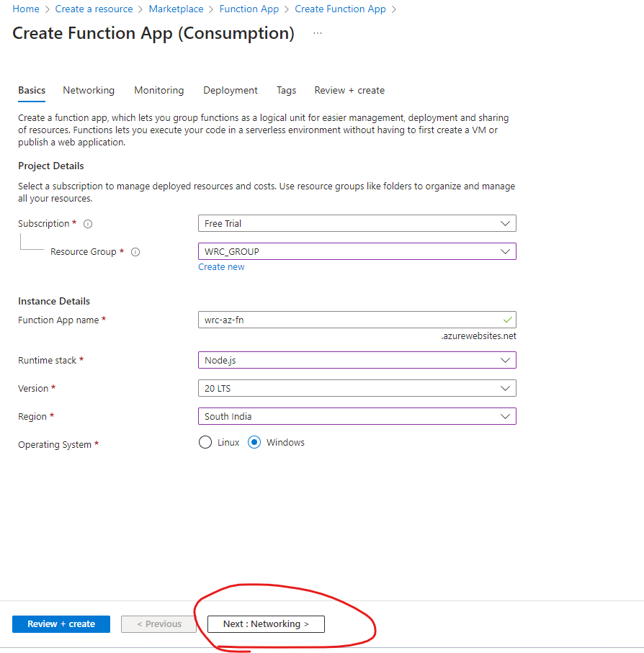Click Create Function App breadcrumb
Viewport: 644px width, 653px height.
(340, 9)
